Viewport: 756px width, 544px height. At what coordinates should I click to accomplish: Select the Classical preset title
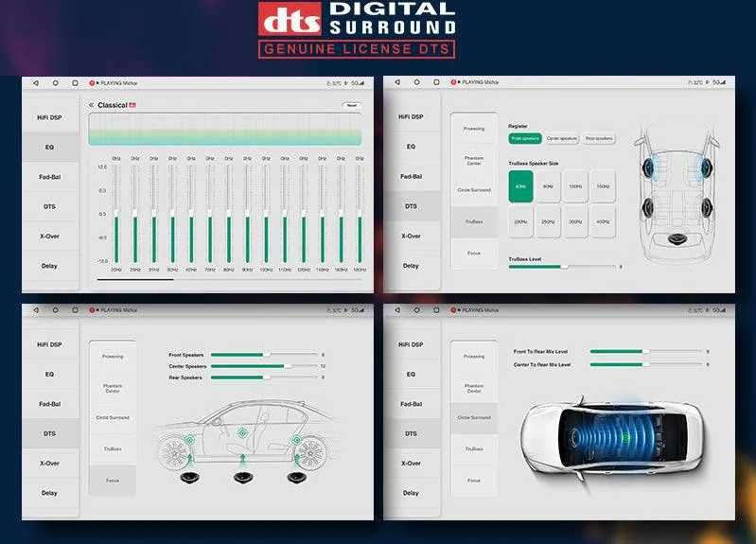tap(113, 105)
